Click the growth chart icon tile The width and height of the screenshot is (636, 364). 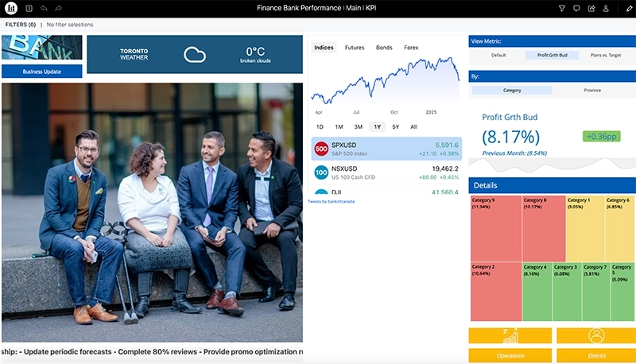pyautogui.click(x=510, y=335)
